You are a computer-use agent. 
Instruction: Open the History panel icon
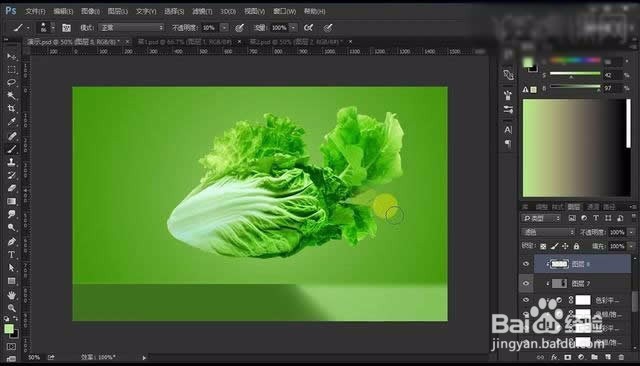[x=508, y=75]
